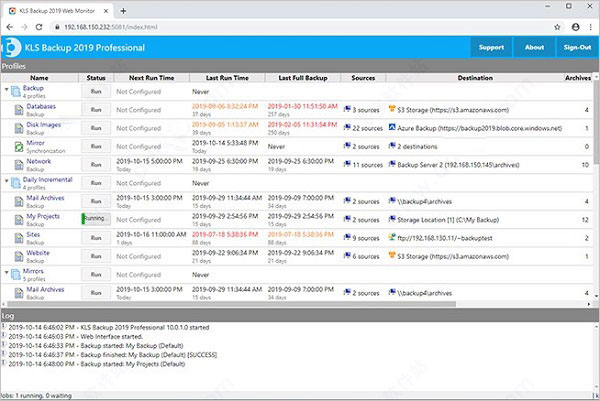Bookmark this page with the star icon

click(x=557, y=27)
